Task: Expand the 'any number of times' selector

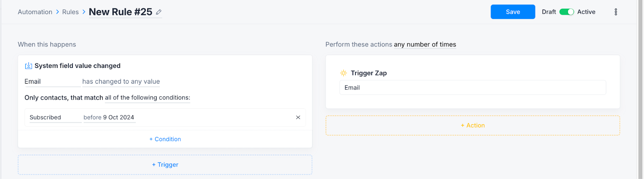Action: (x=425, y=45)
